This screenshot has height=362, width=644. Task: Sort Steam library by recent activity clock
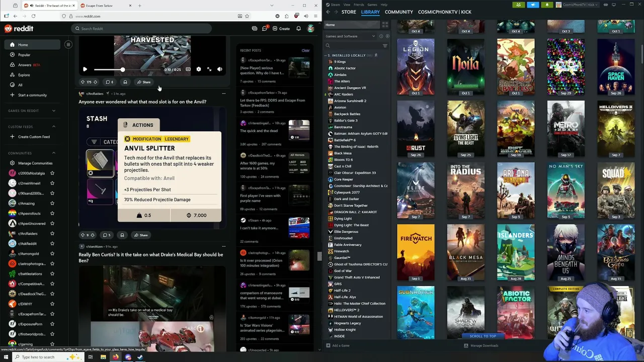point(381,36)
